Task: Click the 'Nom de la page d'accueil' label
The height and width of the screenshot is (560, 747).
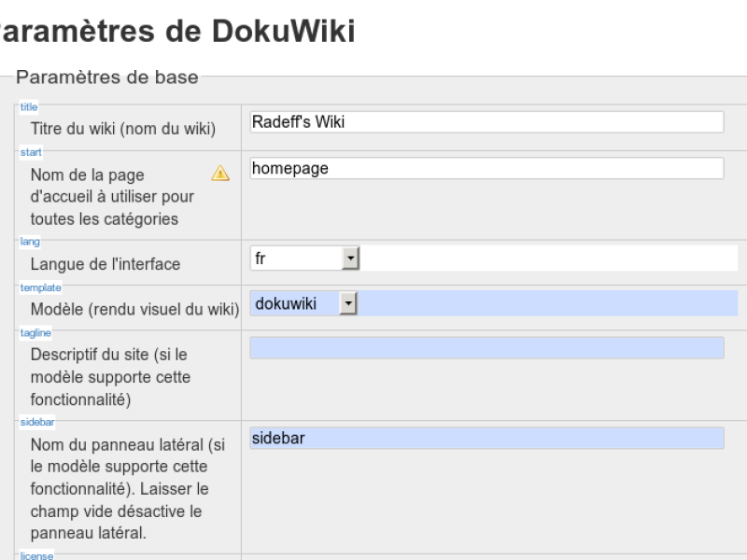Action: pos(112,197)
